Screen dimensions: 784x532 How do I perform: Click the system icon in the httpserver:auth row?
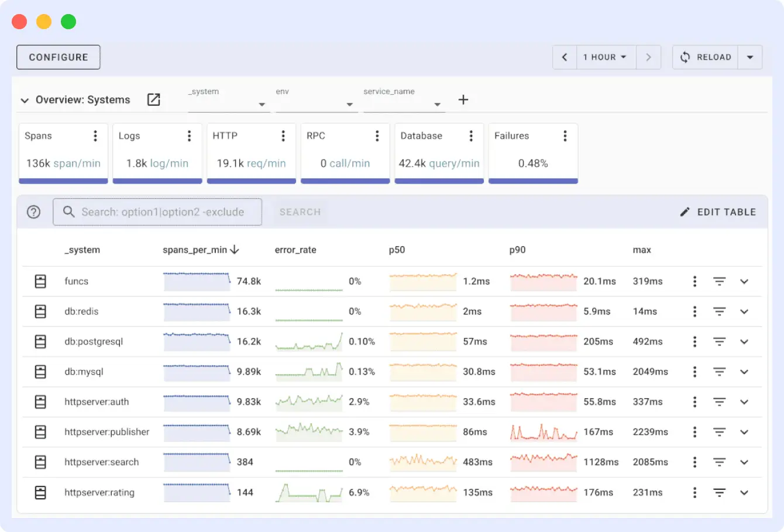coord(40,402)
